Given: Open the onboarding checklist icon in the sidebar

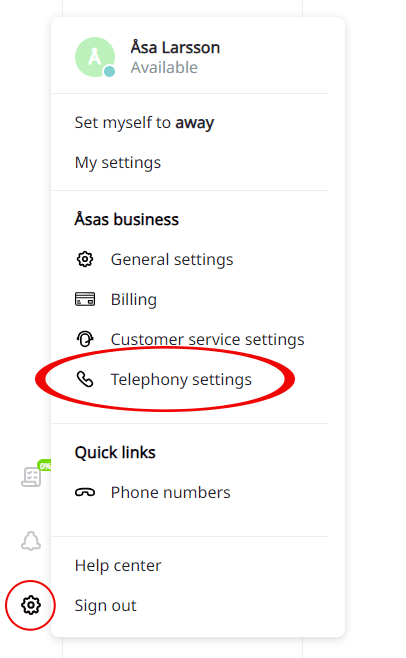Looking at the screenshot, I should point(31,477).
